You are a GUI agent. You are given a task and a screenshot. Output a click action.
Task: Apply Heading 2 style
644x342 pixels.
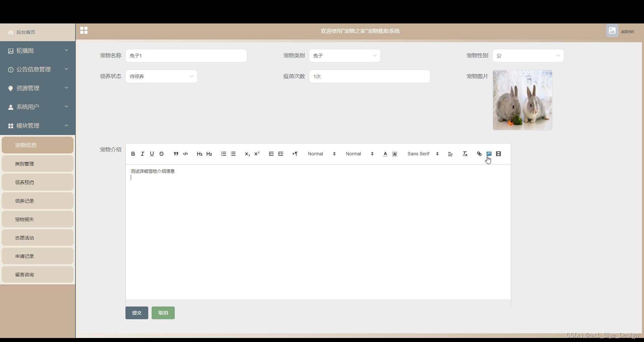pyautogui.click(x=209, y=154)
